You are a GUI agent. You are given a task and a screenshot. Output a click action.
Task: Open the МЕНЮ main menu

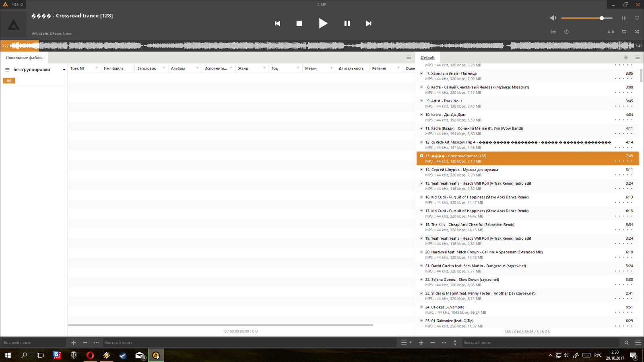[13, 4]
